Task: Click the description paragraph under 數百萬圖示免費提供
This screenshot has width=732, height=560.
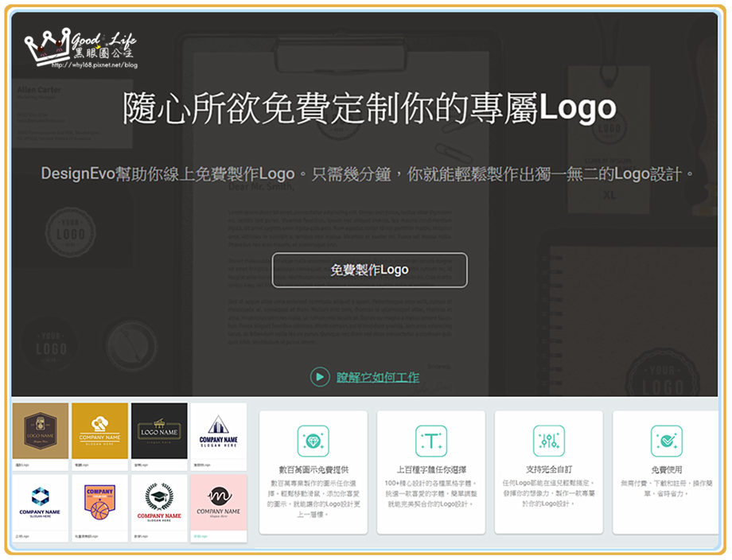Action: coord(313,499)
